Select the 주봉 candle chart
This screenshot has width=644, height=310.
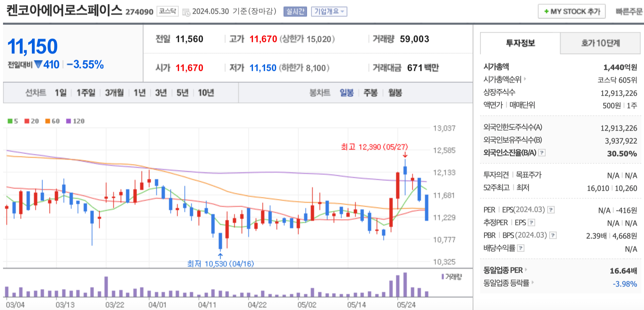coord(371,93)
